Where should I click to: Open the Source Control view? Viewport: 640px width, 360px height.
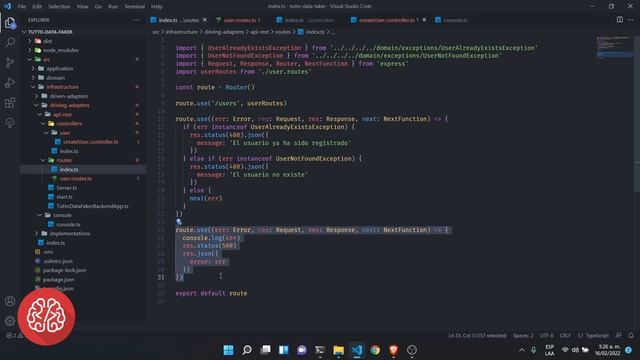(10, 62)
